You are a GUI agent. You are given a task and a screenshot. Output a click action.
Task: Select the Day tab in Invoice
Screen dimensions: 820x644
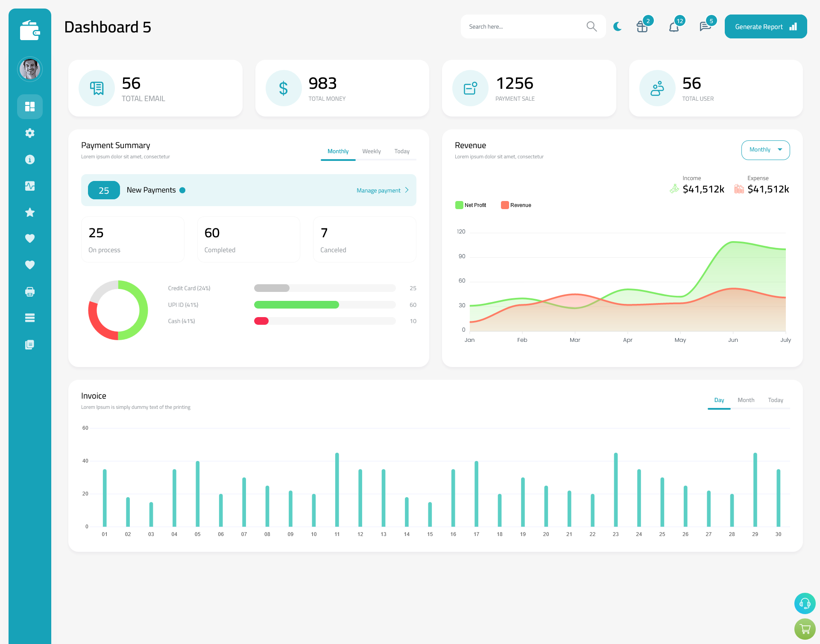click(718, 400)
